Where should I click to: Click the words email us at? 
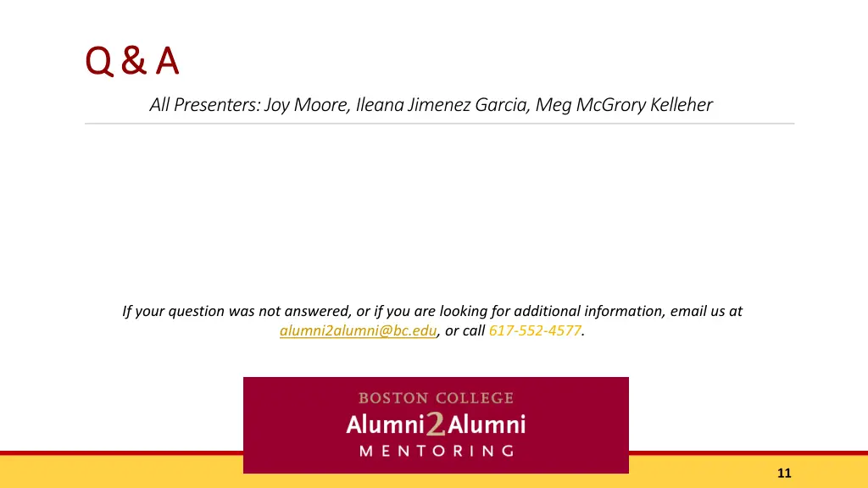(x=706, y=311)
